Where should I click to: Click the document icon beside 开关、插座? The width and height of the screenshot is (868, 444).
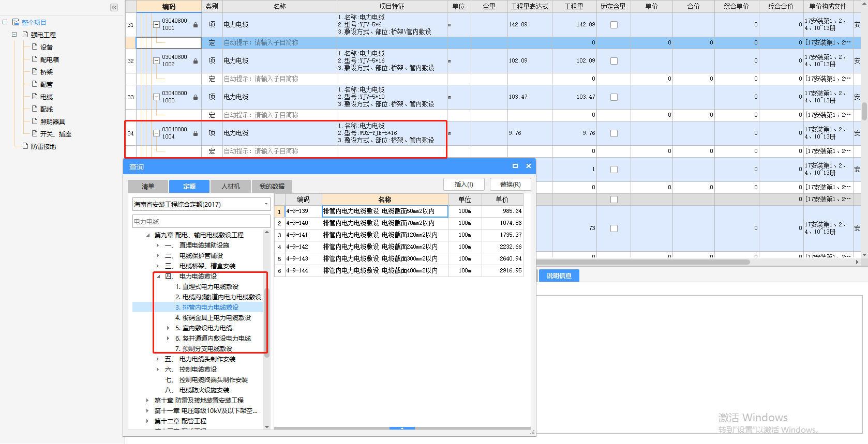point(35,134)
